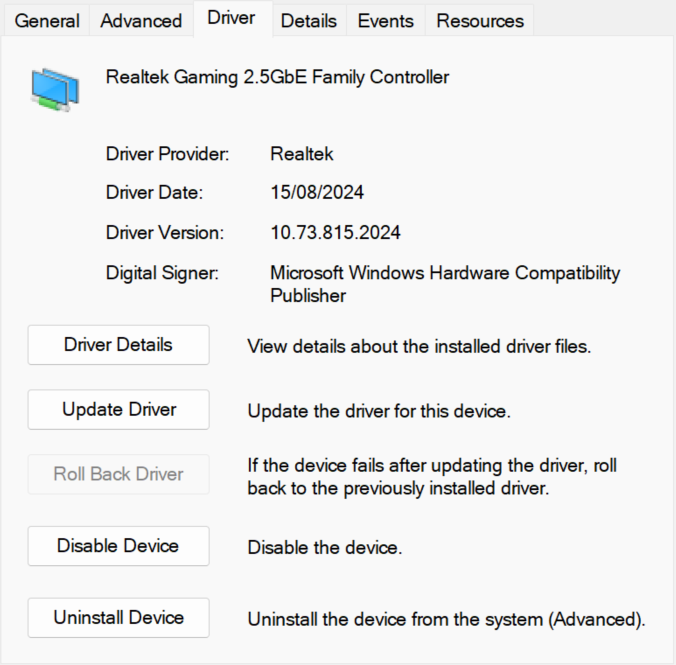This screenshot has width=676, height=665.
Task: Show the Events tab
Action: pos(385,21)
